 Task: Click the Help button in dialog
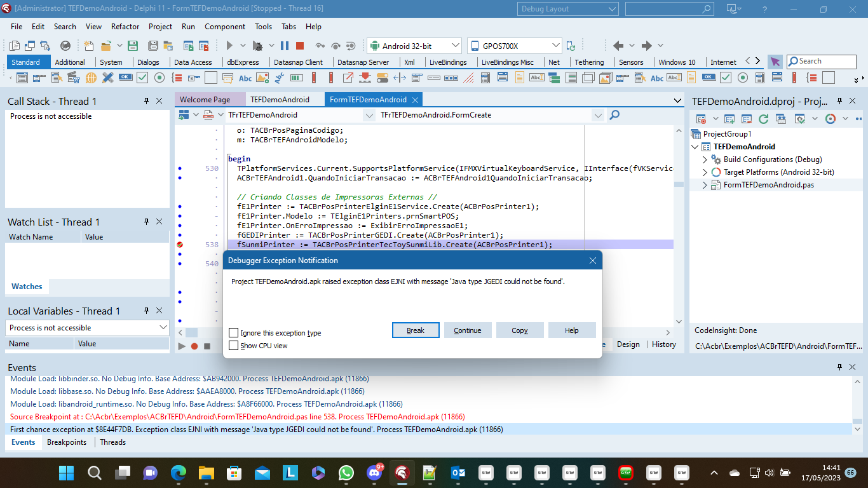coord(572,330)
